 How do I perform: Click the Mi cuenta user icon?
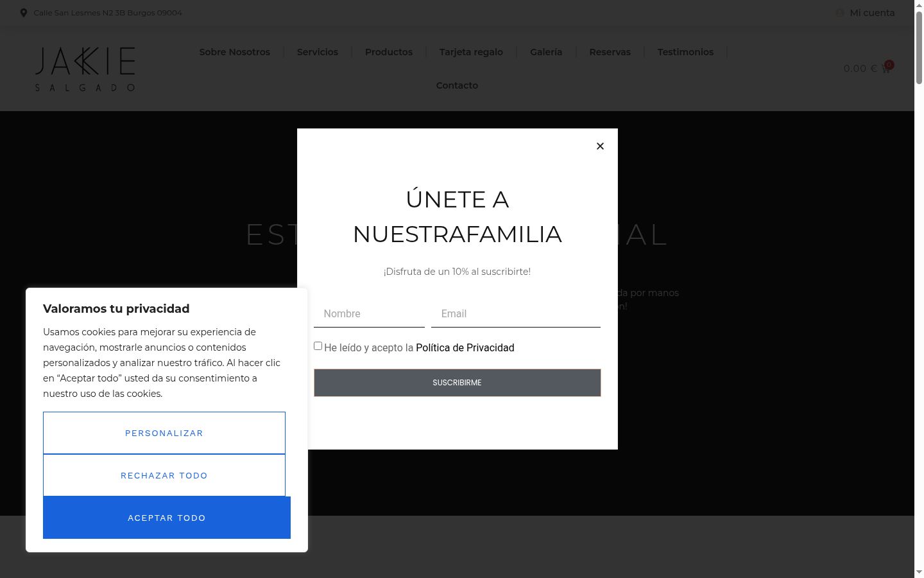839,13
